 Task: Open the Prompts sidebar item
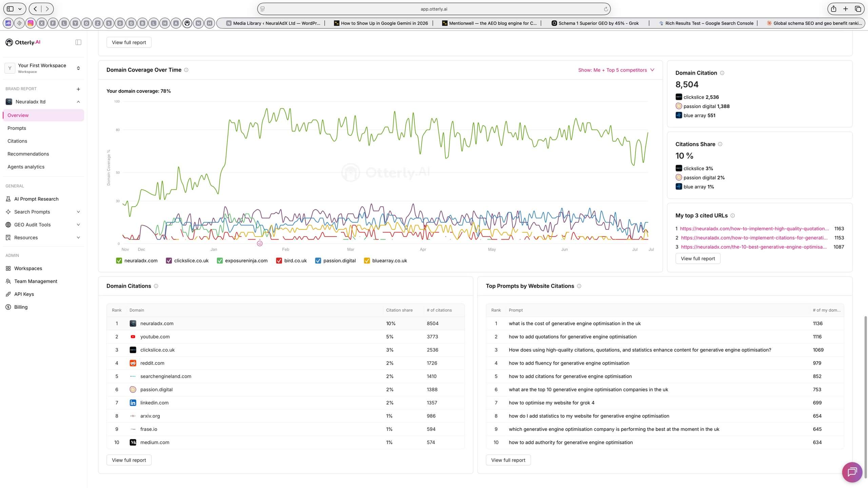pos(43,128)
